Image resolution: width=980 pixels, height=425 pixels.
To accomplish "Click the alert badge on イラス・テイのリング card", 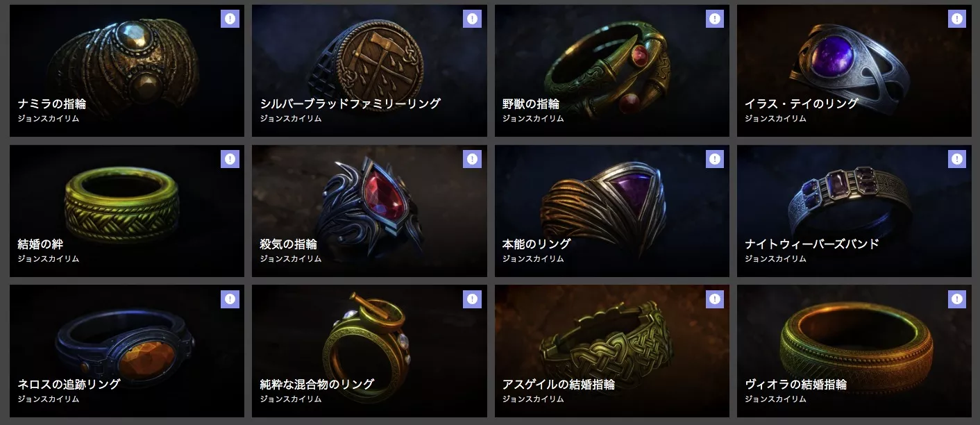I will [x=957, y=19].
